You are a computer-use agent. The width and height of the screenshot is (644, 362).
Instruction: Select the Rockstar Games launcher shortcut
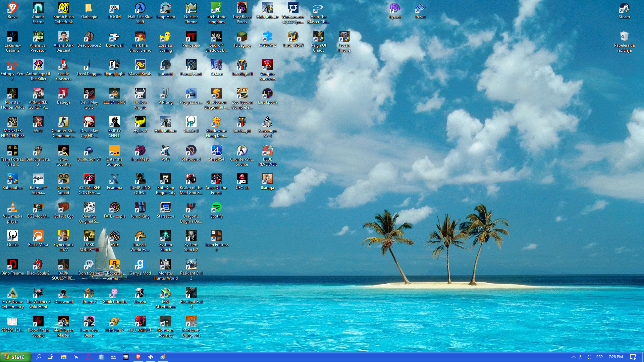(x=115, y=269)
